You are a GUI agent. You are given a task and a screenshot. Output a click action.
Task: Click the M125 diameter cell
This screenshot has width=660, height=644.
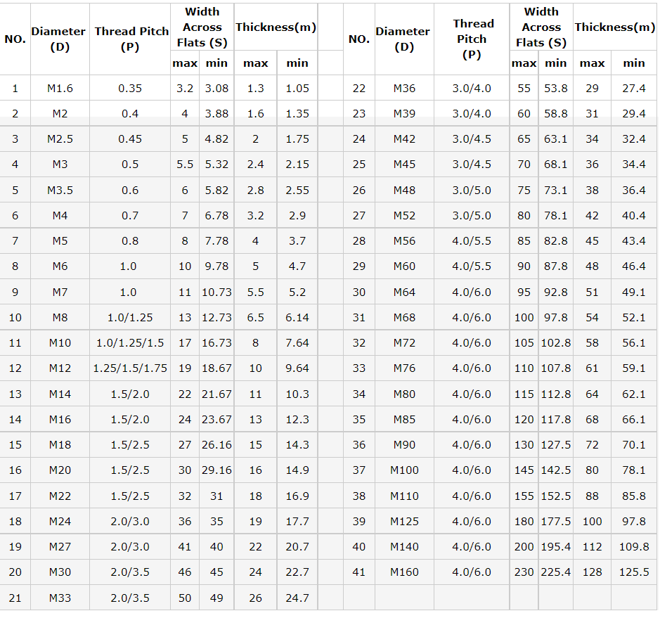click(x=404, y=521)
